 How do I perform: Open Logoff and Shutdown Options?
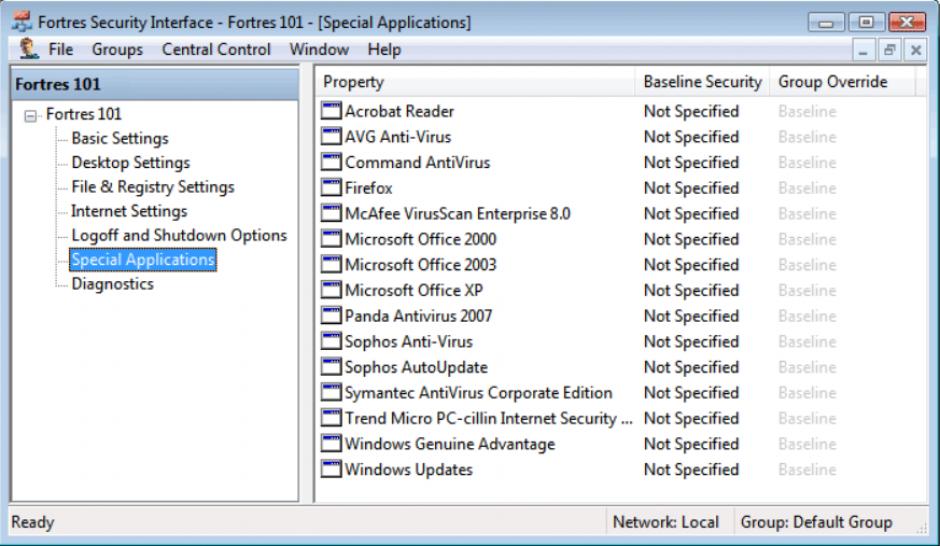click(x=179, y=236)
